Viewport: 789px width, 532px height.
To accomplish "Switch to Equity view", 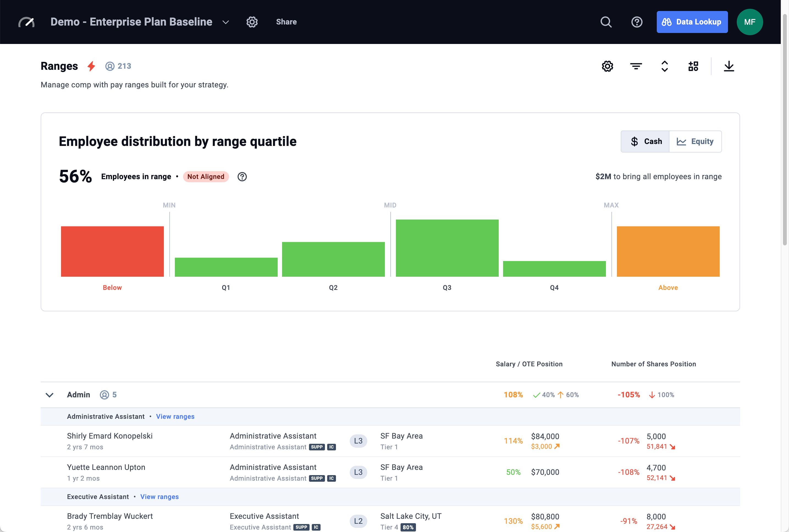I will (x=695, y=141).
